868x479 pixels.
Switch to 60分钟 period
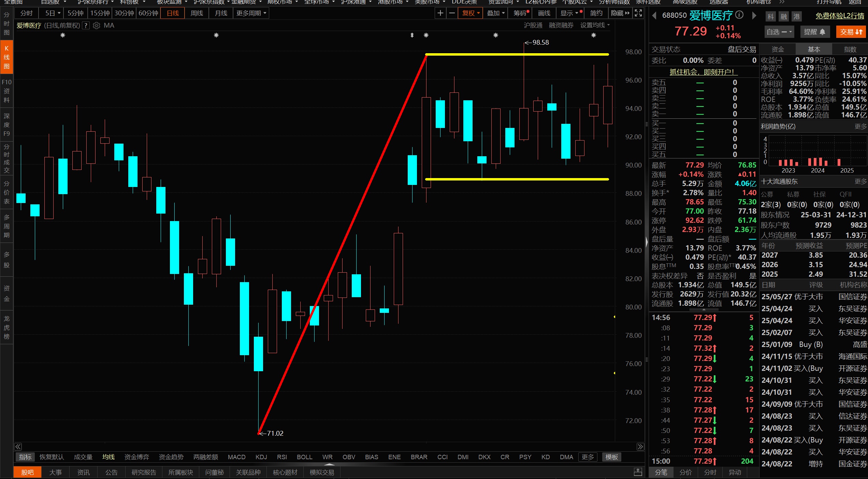[148, 13]
